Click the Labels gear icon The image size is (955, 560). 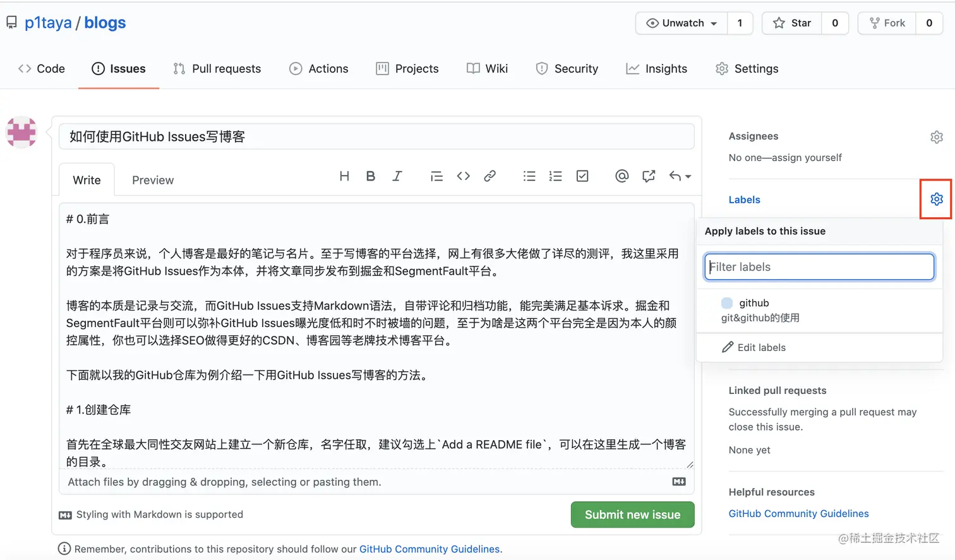click(x=937, y=199)
